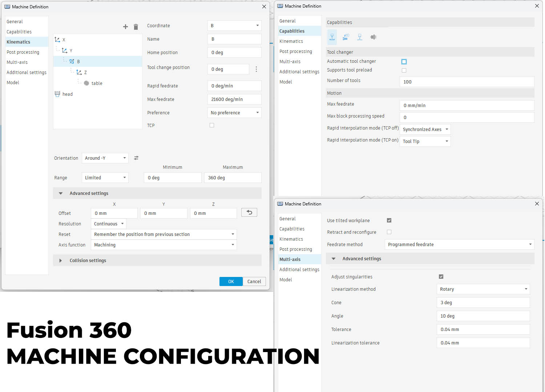
Task: Switch to the Additive settings tab in the Multi-axis dialog
Action: pyautogui.click(x=299, y=270)
